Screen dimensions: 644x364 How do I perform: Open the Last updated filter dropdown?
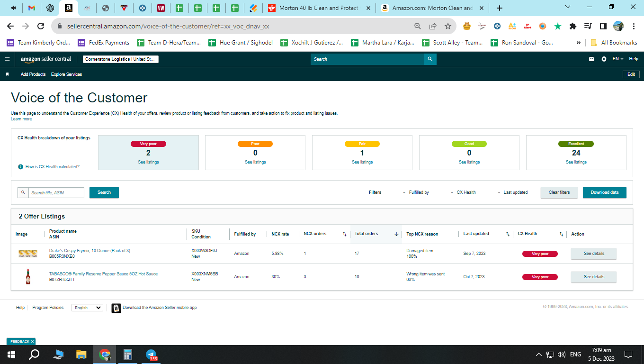coord(513,192)
